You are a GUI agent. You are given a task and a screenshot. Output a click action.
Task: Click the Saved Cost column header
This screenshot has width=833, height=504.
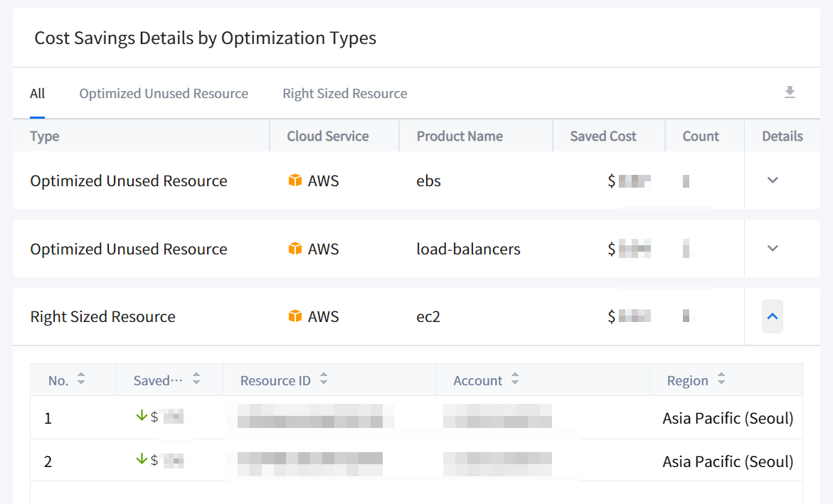603,136
